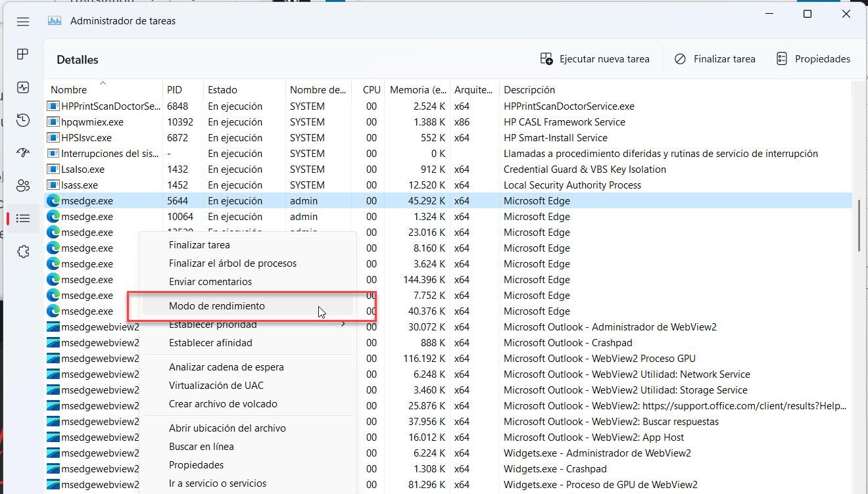Click the Edge icon for PID 10064
Viewport: 868px width, 494px height.
pos(53,217)
